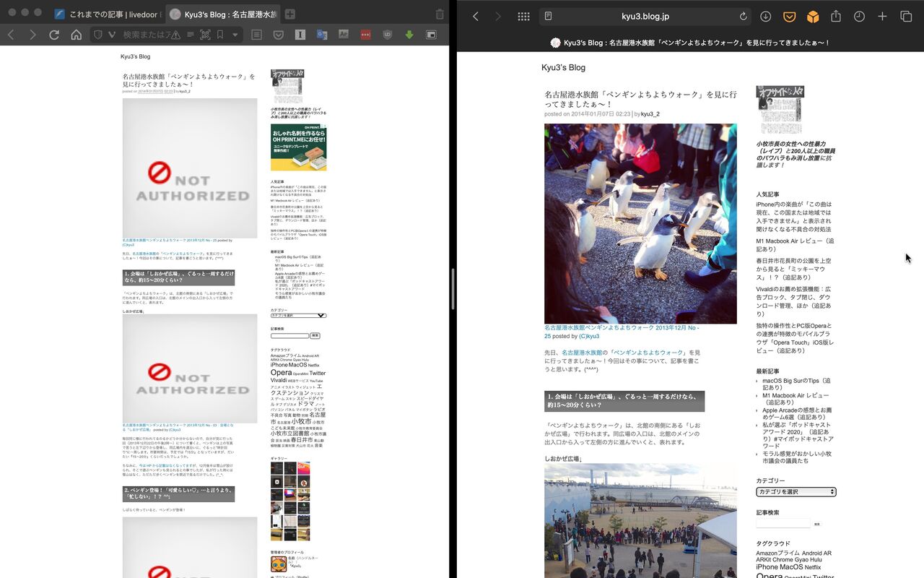Bookmark this page in Vivaldi

(220, 35)
